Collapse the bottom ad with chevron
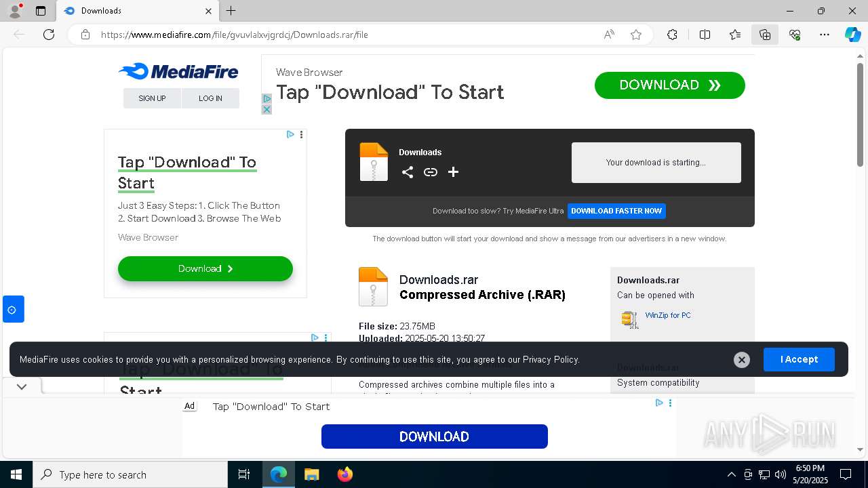Image resolution: width=868 pixels, height=488 pixels. point(22,387)
